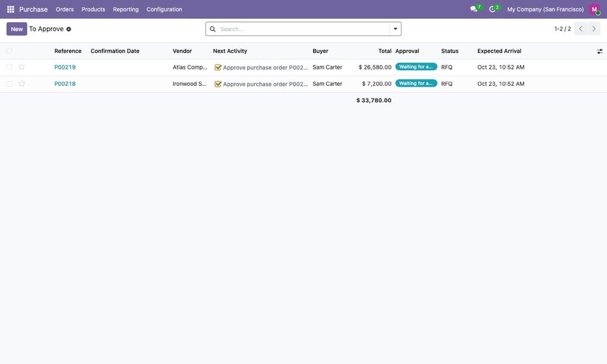
Task: Open the Reporting menu
Action: (x=126, y=9)
